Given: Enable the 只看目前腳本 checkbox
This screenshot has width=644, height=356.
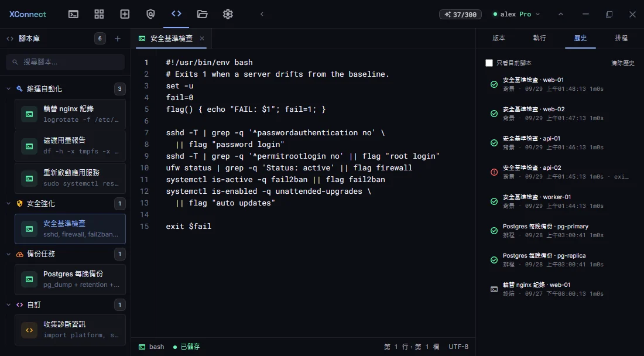Looking at the screenshot, I should 489,63.
